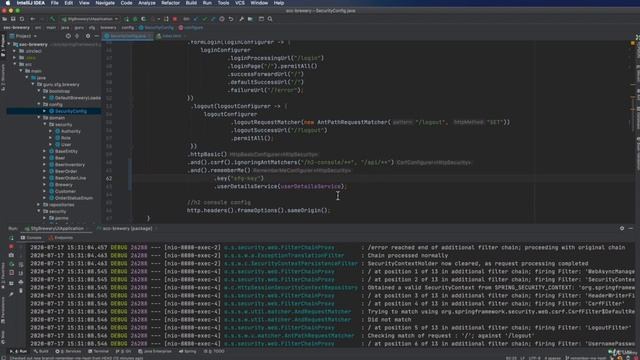The image size is (640, 360).
Task: Toggle the Structure side tool window
Action: tap(3, 78)
